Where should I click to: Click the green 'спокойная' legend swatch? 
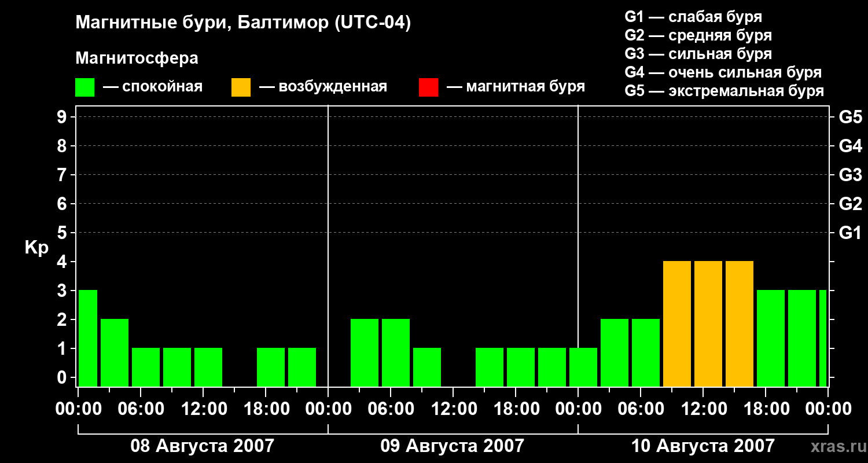click(x=85, y=87)
